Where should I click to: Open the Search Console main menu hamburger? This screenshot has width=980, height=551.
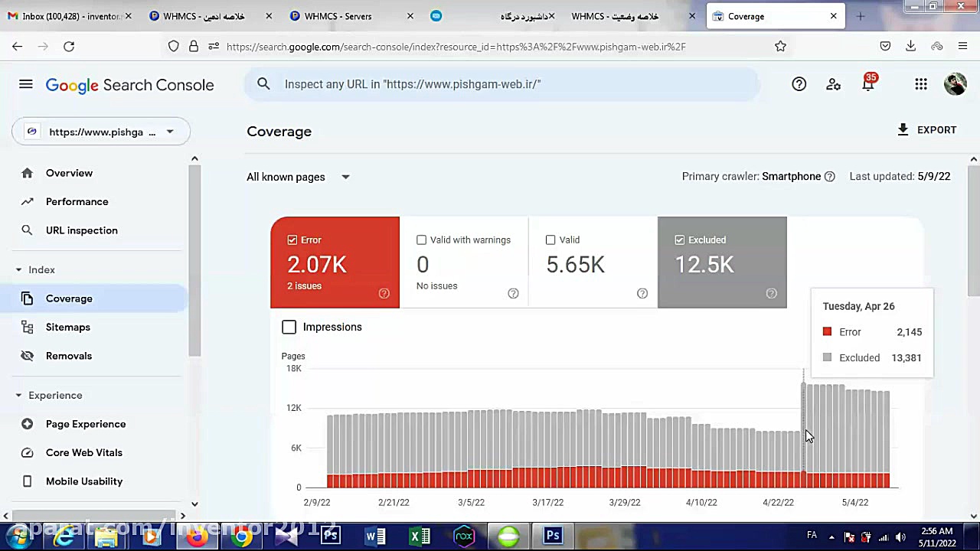[x=26, y=84]
